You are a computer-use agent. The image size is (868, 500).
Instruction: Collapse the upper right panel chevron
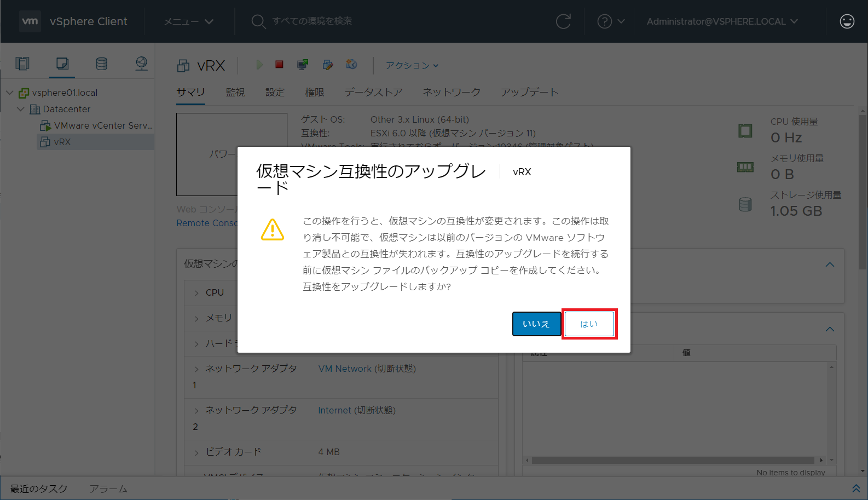pos(830,265)
